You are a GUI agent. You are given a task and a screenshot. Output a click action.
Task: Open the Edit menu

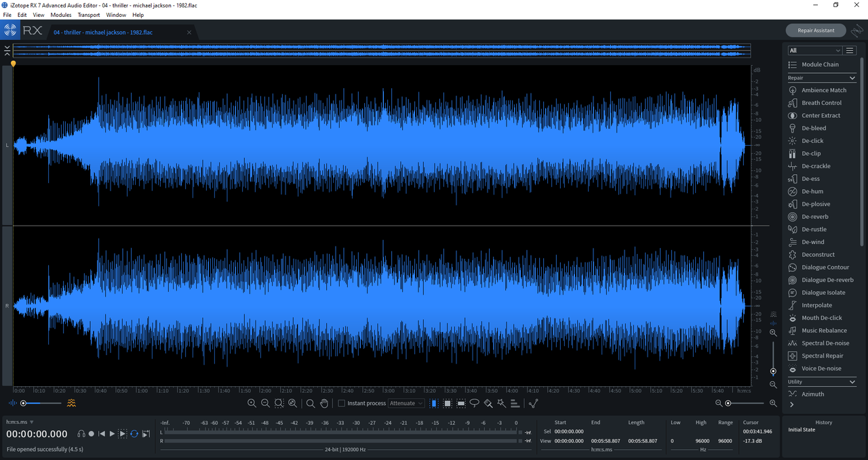(22, 15)
